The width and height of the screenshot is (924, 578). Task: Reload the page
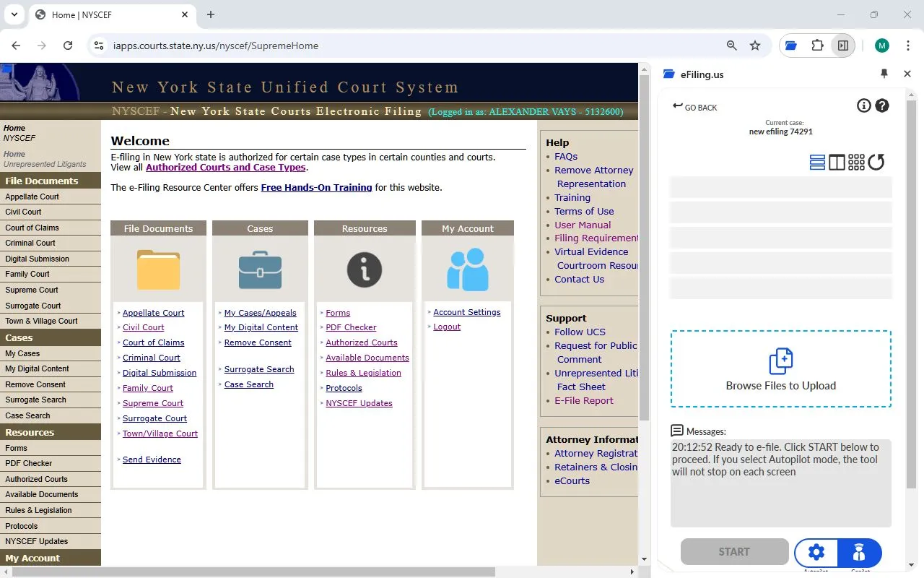click(68, 46)
